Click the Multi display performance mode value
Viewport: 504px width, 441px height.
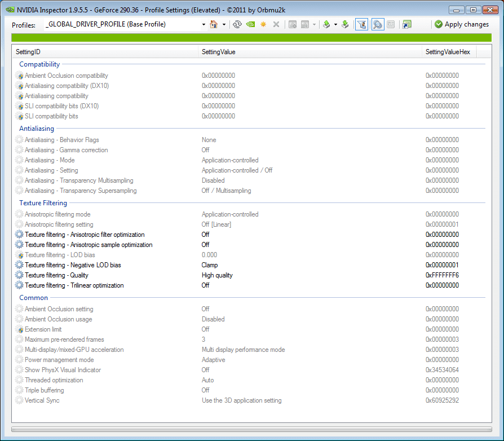pyautogui.click(x=244, y=350)
